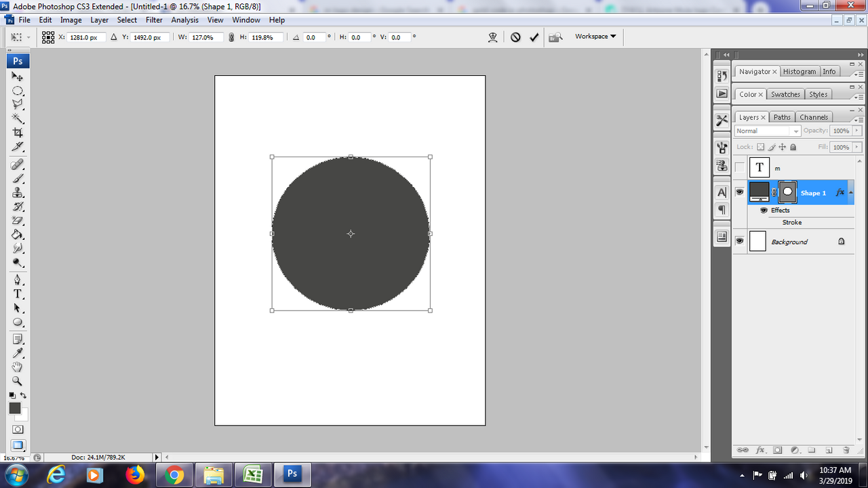
Task: Select the Crop tool
Action: (x=18, y=132)
